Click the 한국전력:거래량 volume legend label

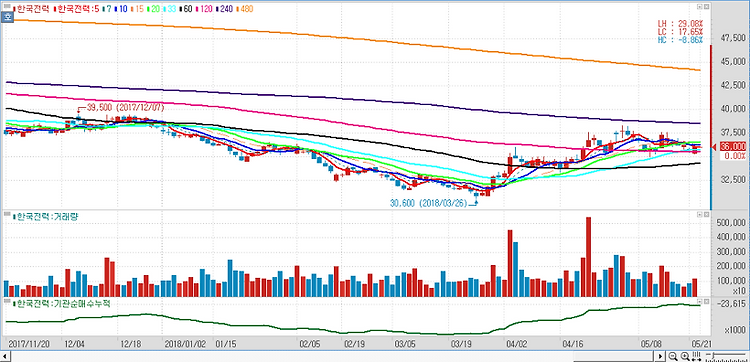[45, 217]
